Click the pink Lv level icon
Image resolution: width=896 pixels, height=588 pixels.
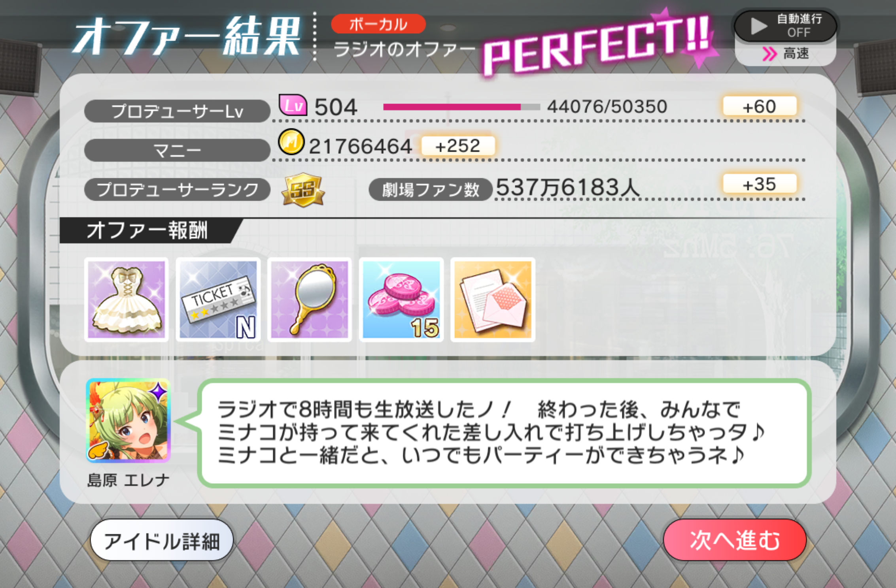293,105
